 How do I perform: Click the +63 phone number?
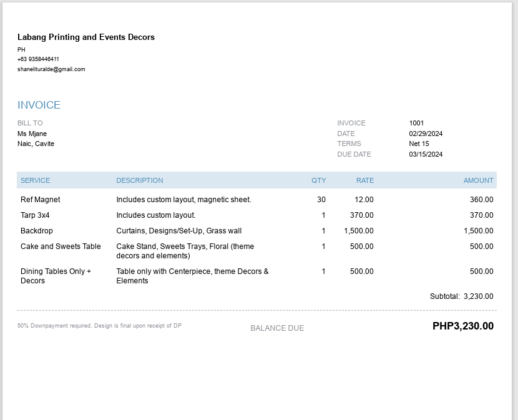[x=38, y=59]
